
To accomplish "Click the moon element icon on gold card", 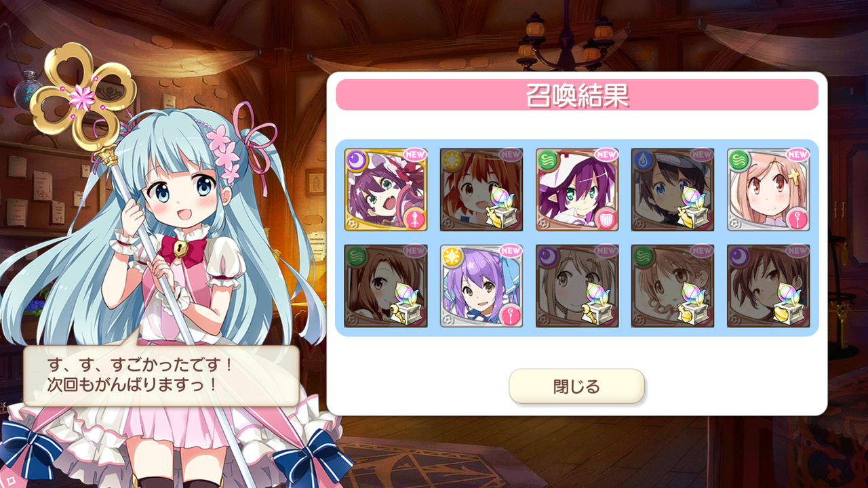I will pyautogui.click(x=355, y=160).
